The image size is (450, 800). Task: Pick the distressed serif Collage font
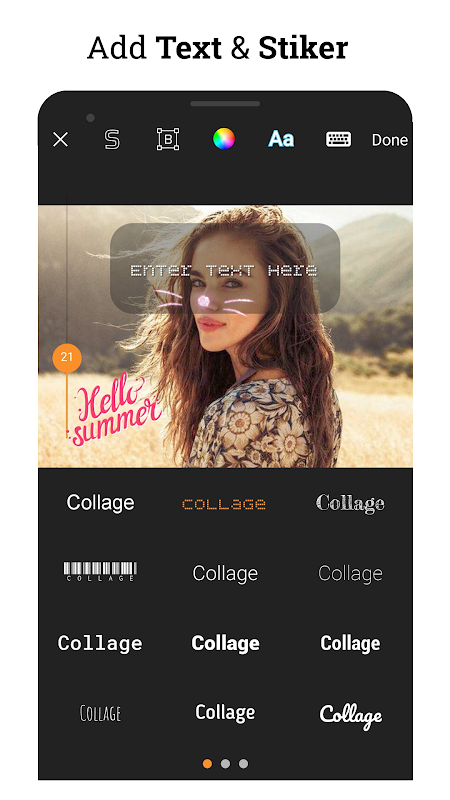click(x=350, y=504)
